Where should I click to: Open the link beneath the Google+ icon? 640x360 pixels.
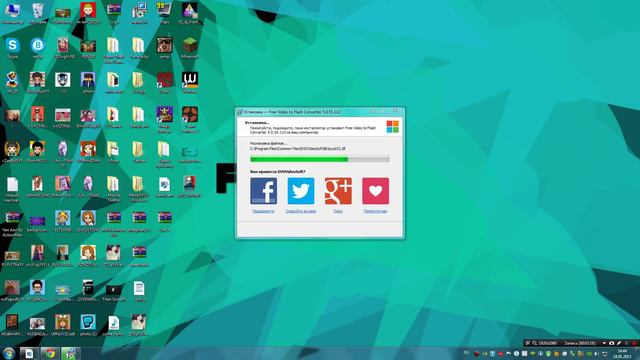coord(338,211)
